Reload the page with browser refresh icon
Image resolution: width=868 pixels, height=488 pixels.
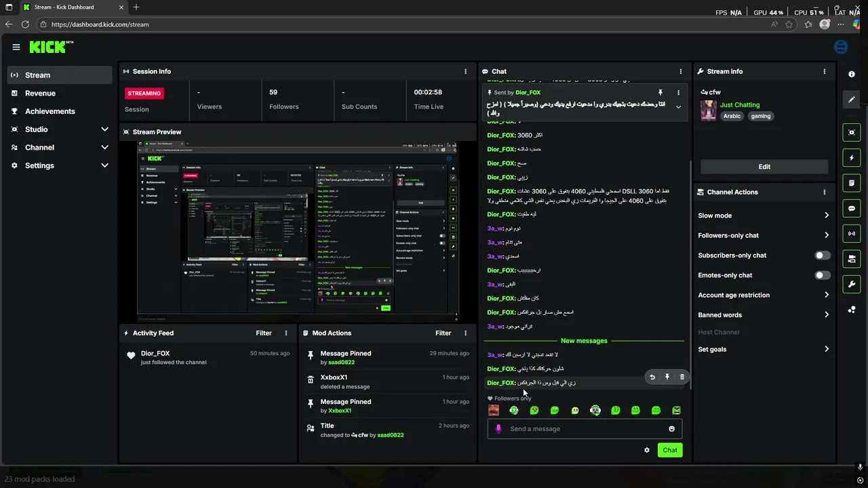[x=25, y=24]
